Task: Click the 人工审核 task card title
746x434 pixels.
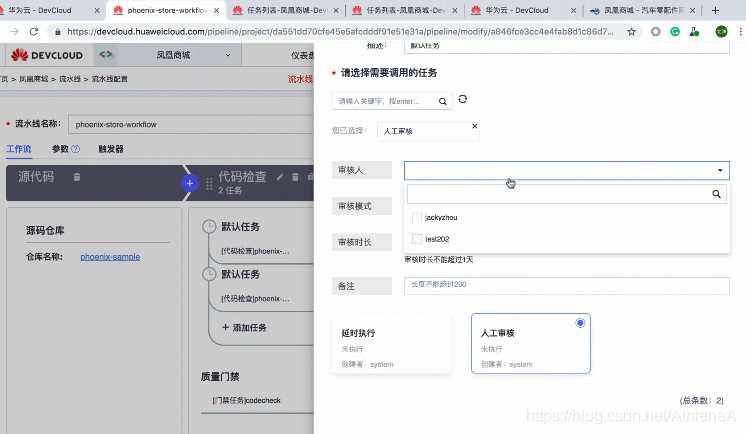Action: tap(497, 333)
